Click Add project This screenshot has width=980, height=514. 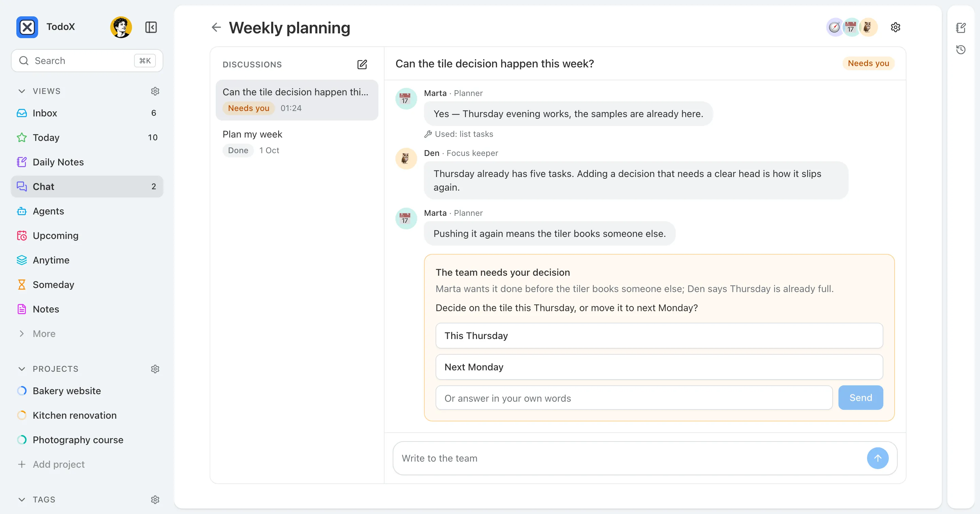click(87, 464)
